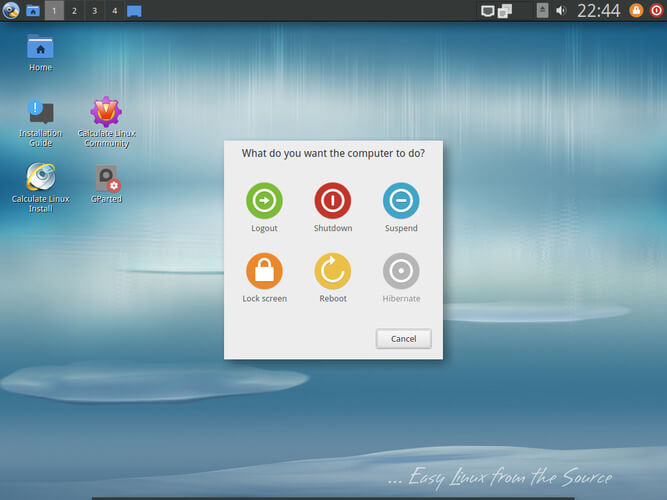The image size is (667, 500).
Task: Open the application menu in the panel
Action: pos(11,10)
